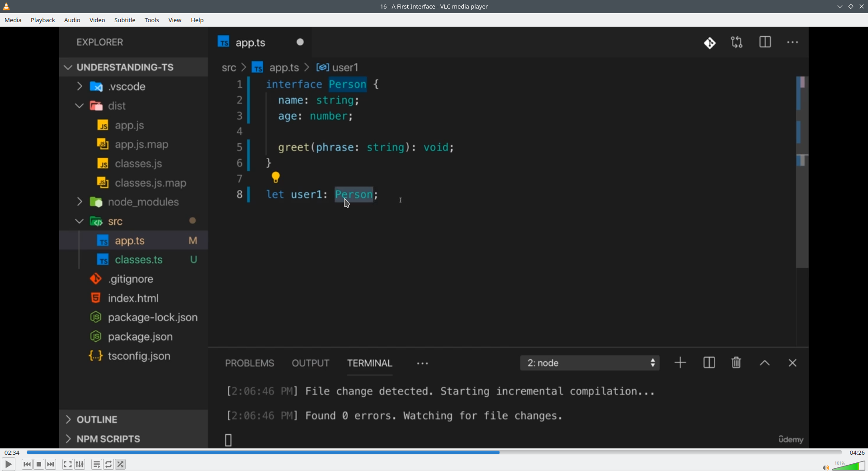868x471 pixels.
Task: Open the Audio menu
Action: 72,20
